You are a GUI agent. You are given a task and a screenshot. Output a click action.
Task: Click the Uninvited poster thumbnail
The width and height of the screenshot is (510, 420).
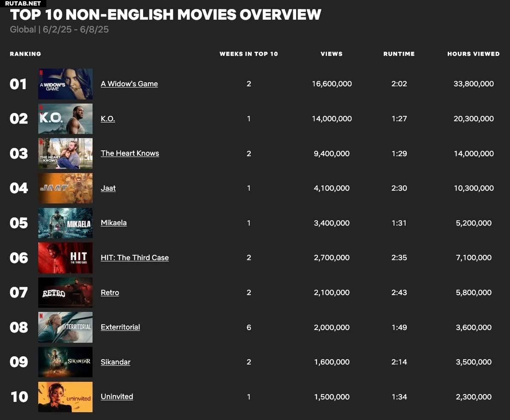65,397
